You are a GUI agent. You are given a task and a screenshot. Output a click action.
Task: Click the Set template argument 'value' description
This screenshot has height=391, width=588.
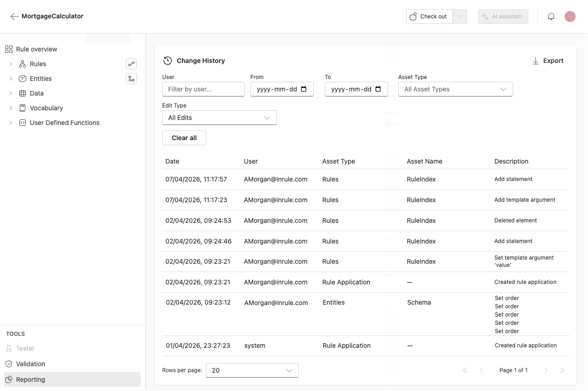[x=524, y=261]
